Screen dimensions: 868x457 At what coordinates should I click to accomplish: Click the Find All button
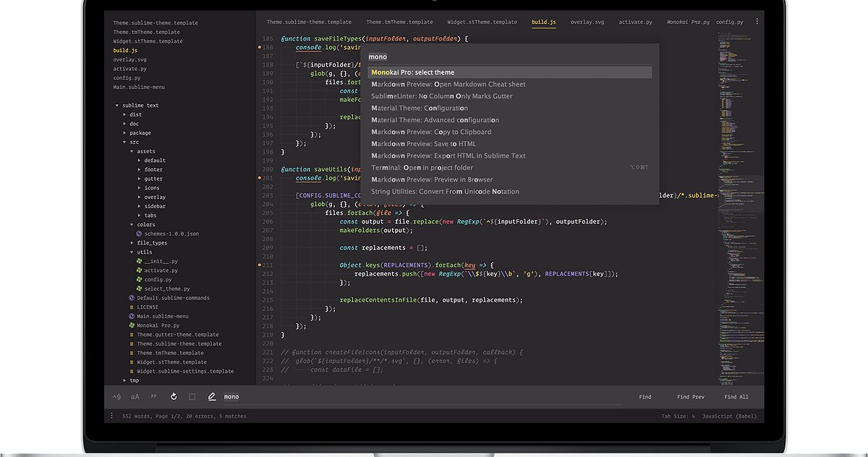pyautogui.click(x=736, y=396)
